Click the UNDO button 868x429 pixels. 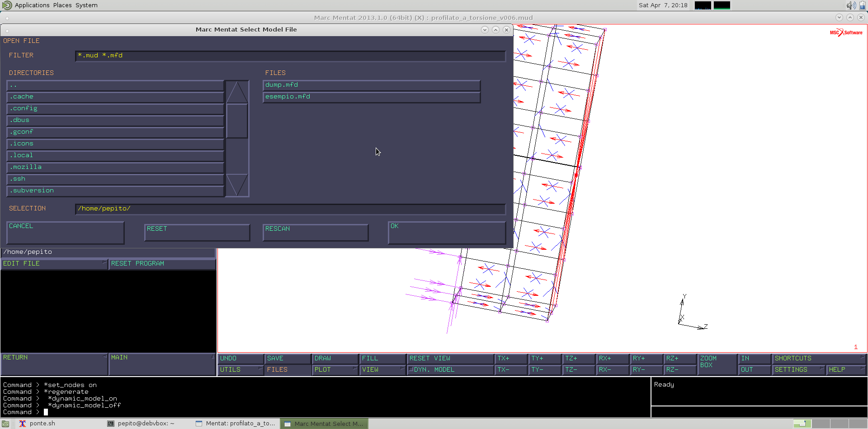pyautogui.click(x=241, y=359)
